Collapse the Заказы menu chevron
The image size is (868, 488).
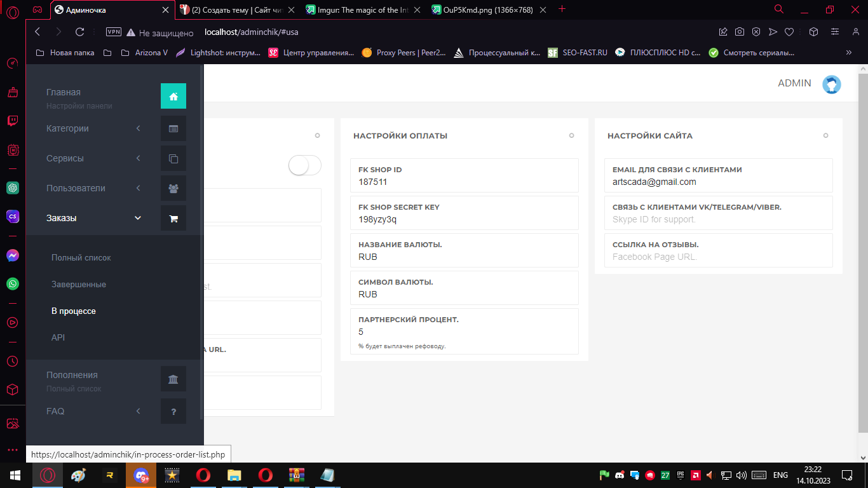[x=139, y=218]
